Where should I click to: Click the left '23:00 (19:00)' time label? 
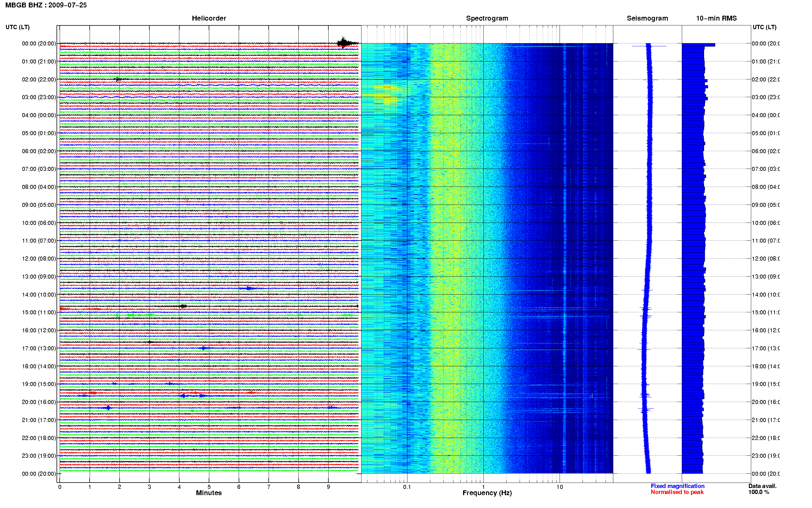39,456
